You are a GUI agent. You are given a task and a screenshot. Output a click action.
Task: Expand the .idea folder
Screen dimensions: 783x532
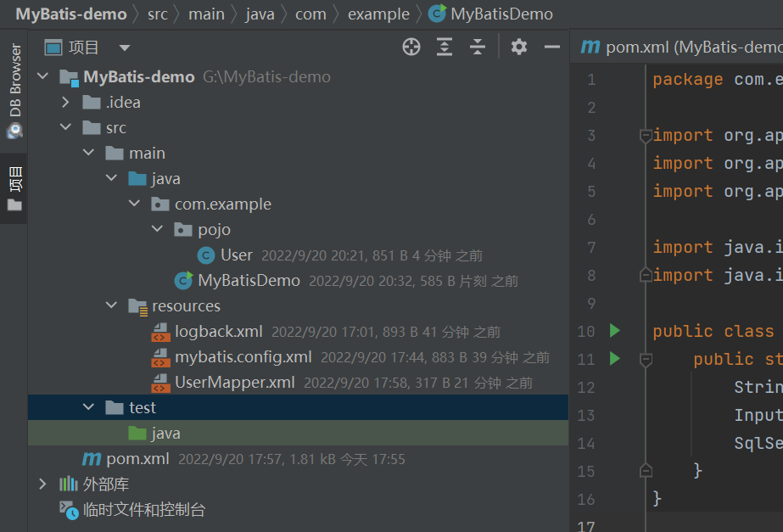pyautogui.click(x=65, y=103)
